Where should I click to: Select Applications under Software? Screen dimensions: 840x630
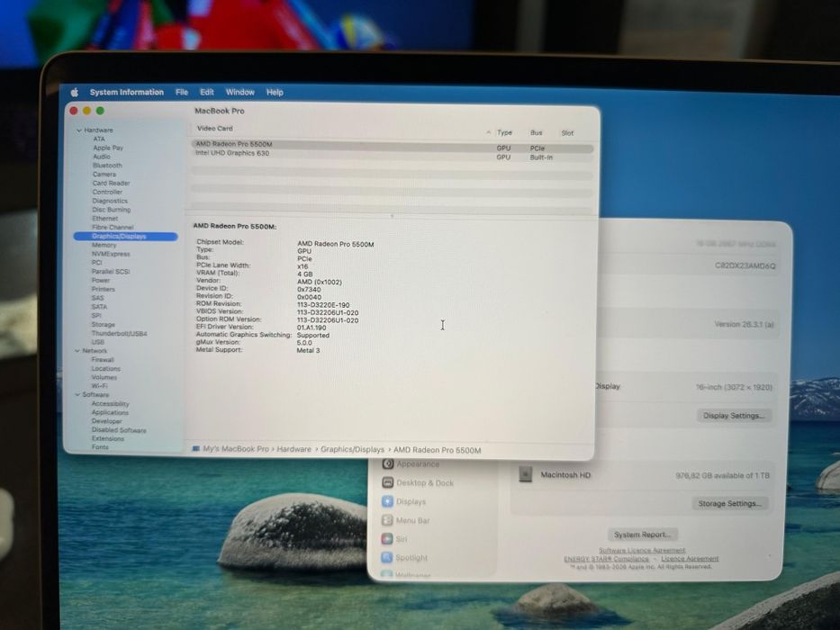pyautogui.click(x=110, y=412)
